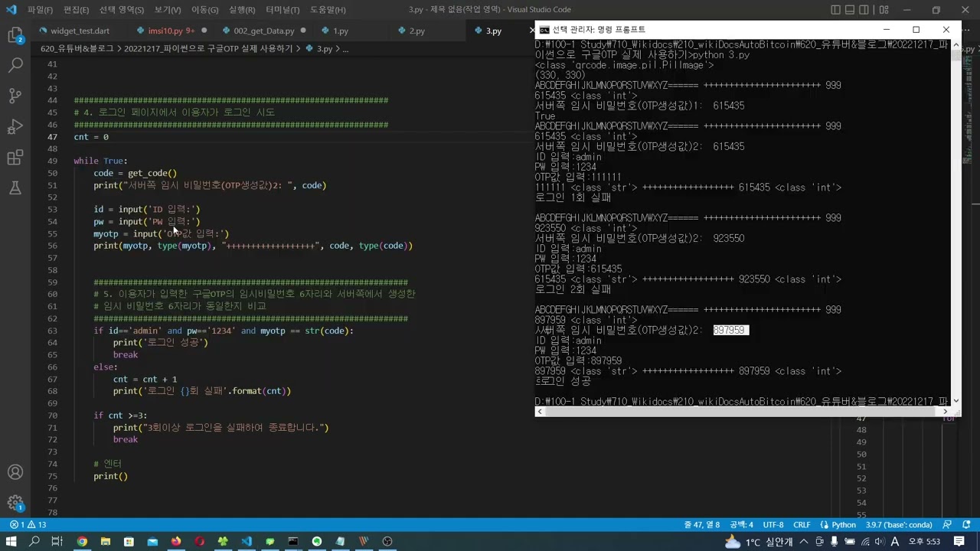Open Source Control view
The image size is (980, 551).
[x=15, y=96]
